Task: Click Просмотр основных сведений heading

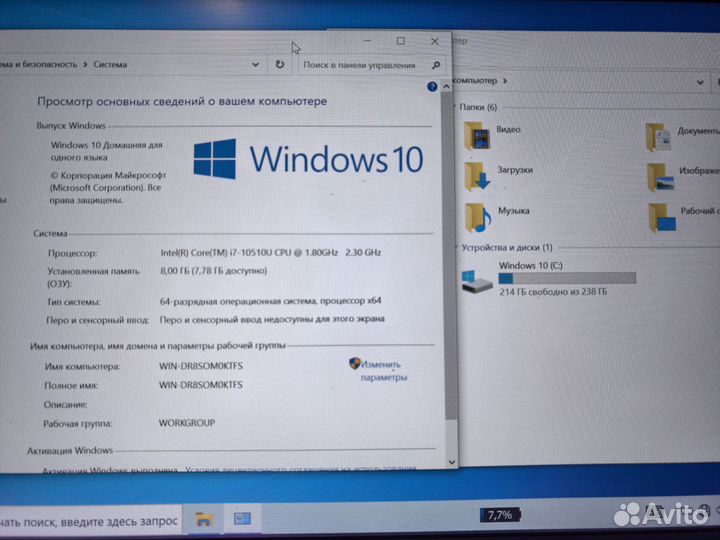Action: (x=182, y=101)
